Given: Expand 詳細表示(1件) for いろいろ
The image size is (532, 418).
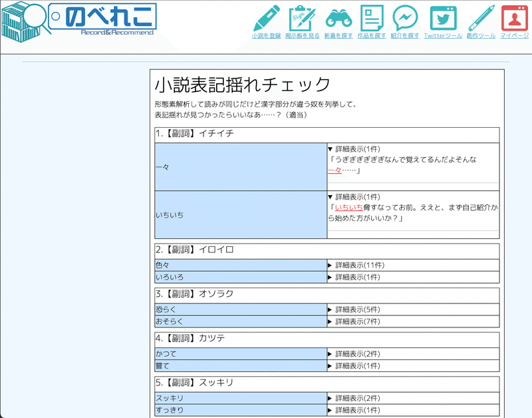Looking at the screenshot, I should tap(354, 277).
